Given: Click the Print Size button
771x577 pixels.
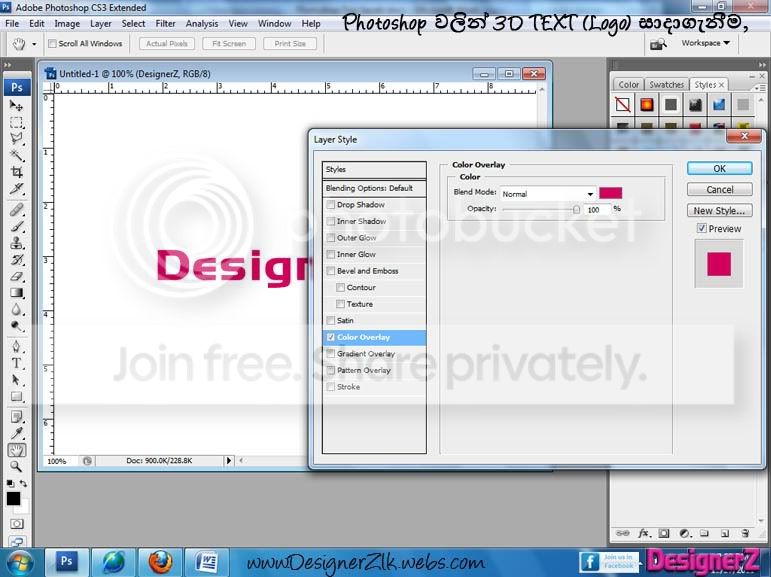Looking at the screenshot, I should (290, 44).
